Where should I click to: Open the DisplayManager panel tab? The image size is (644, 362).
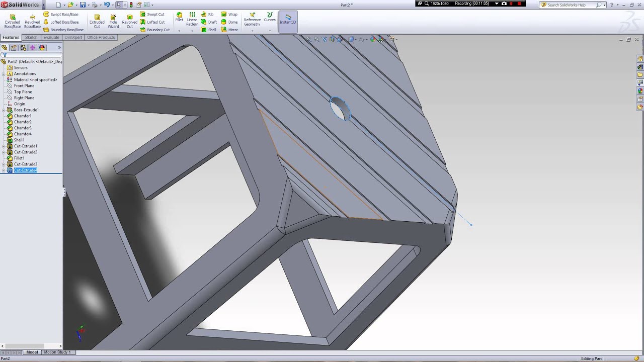click(x=42, y=48)
